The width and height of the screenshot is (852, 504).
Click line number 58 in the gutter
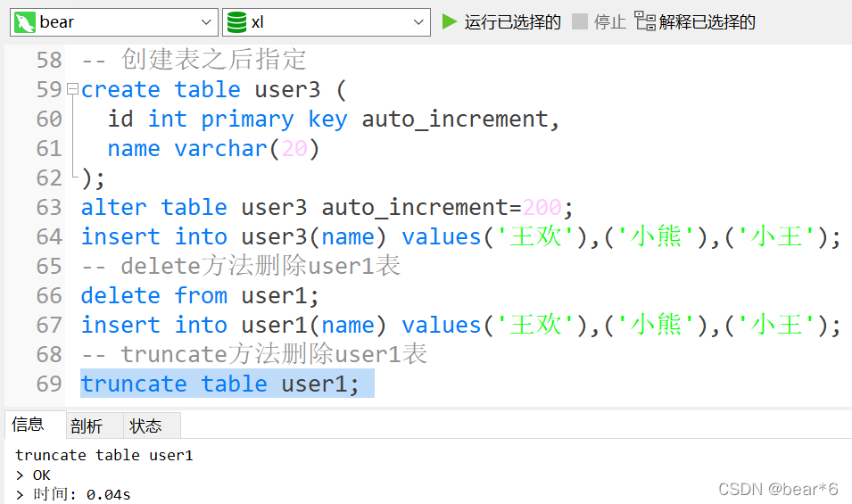click(49, 60)
